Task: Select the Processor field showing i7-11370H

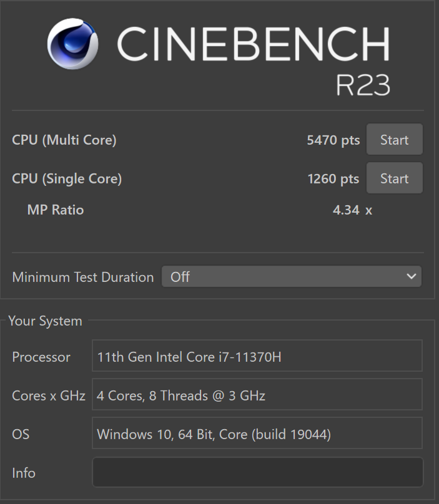Action: point(257,356)
